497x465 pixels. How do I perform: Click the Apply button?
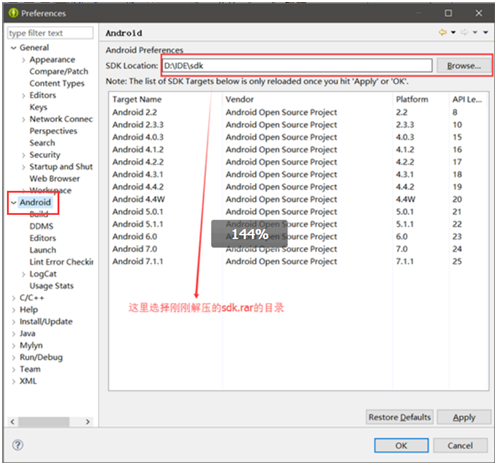pos(464,417)
